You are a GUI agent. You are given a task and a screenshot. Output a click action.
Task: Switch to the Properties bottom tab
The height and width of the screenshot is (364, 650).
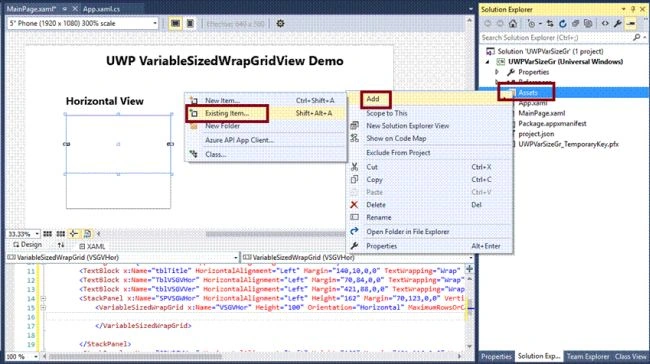tap(496, 357)
